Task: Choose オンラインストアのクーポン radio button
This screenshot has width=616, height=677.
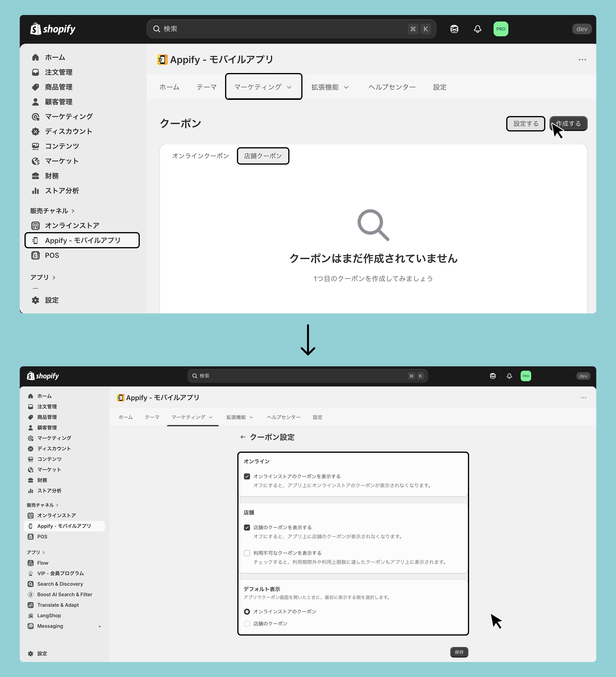Action: (x=247, y=611)
